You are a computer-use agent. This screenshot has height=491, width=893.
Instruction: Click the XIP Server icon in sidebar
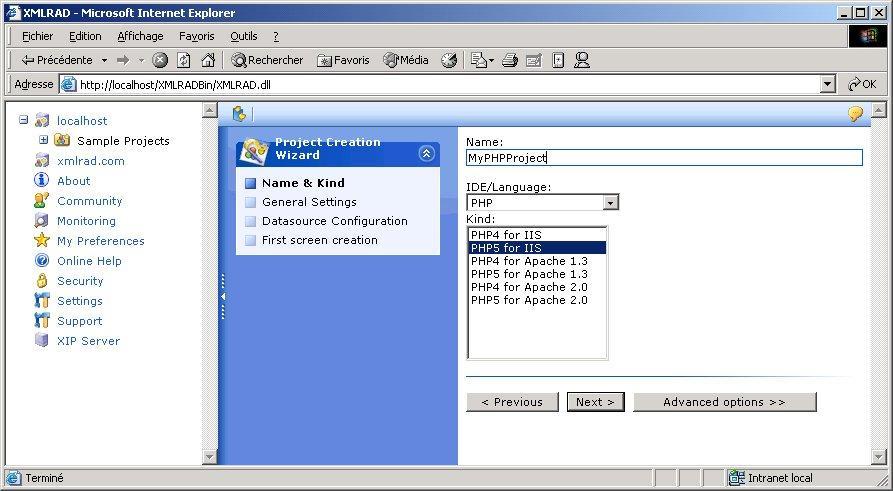point(41,341)
